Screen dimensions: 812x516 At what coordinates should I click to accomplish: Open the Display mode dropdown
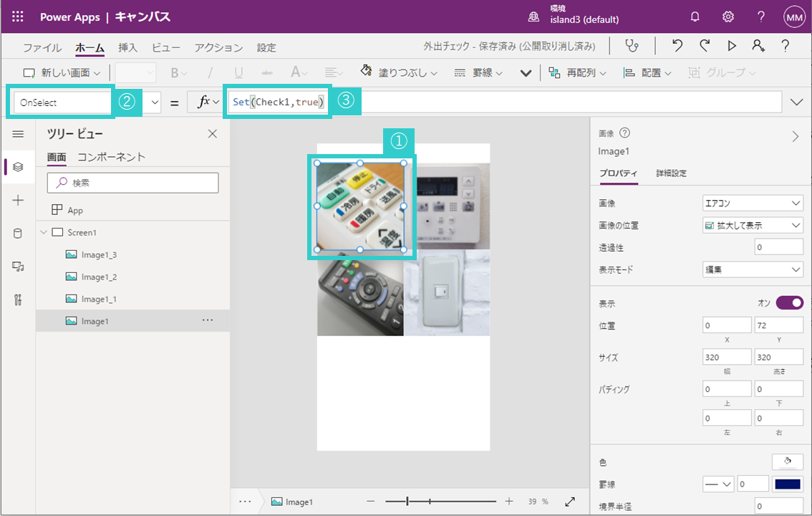coord(753,269)
